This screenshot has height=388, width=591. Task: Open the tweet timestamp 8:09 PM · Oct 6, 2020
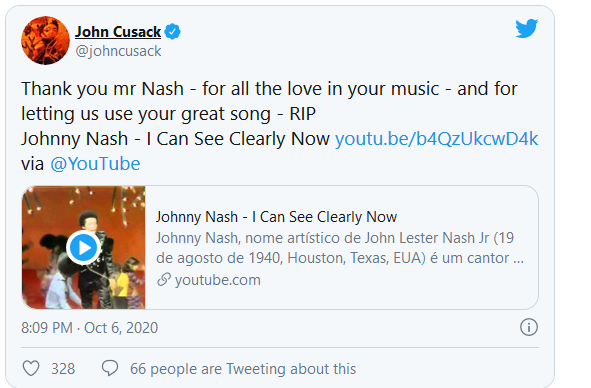[89, 328]
